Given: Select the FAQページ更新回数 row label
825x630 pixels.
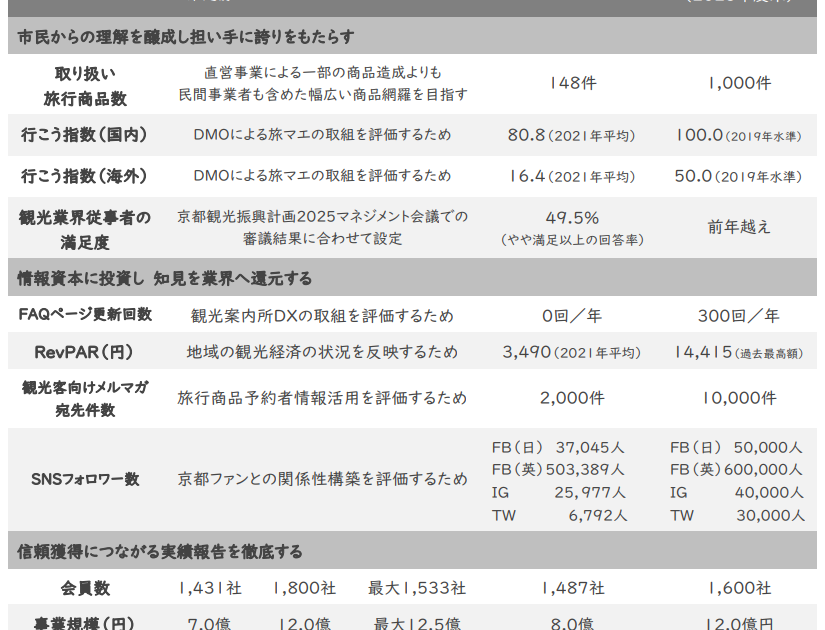Looking at the screenshot, I should pyautogui.click(x=85, y=315).
